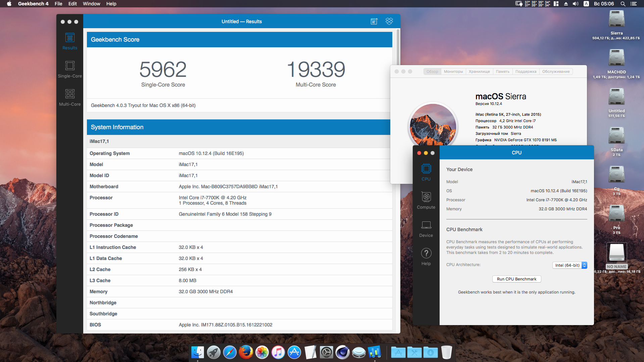Launch Safari from the dock
Screen dimensions: 644x362
(230, 352)
